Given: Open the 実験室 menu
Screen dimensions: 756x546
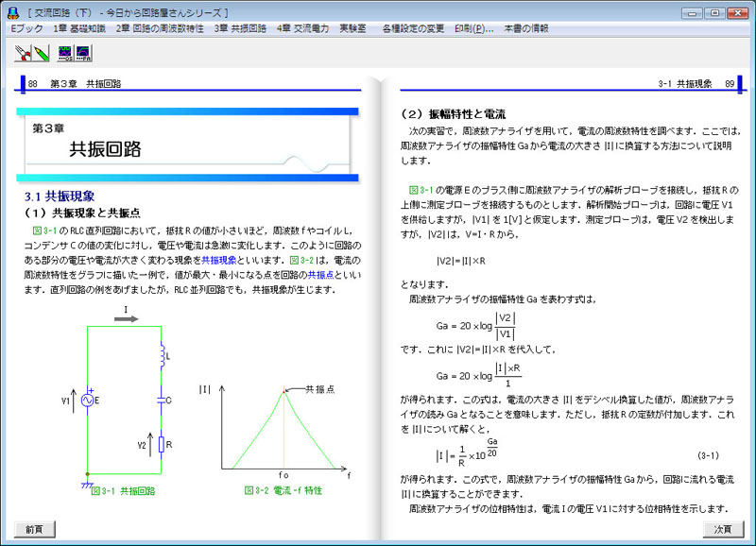Looking at the screenshot, I should coord(352,29).
